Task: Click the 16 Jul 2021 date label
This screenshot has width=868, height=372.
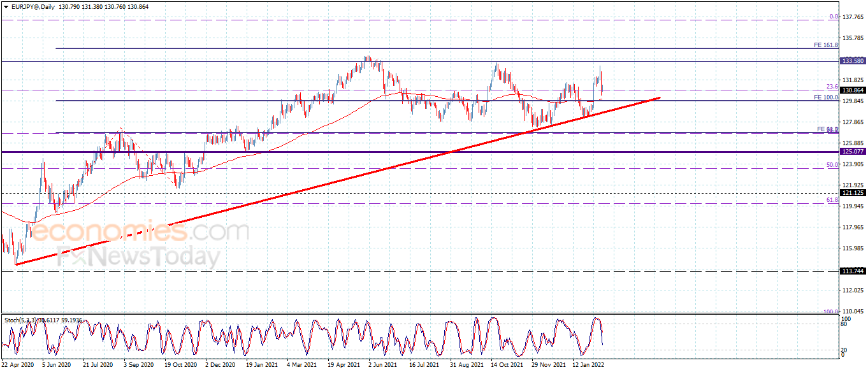Action: (424, 366)
